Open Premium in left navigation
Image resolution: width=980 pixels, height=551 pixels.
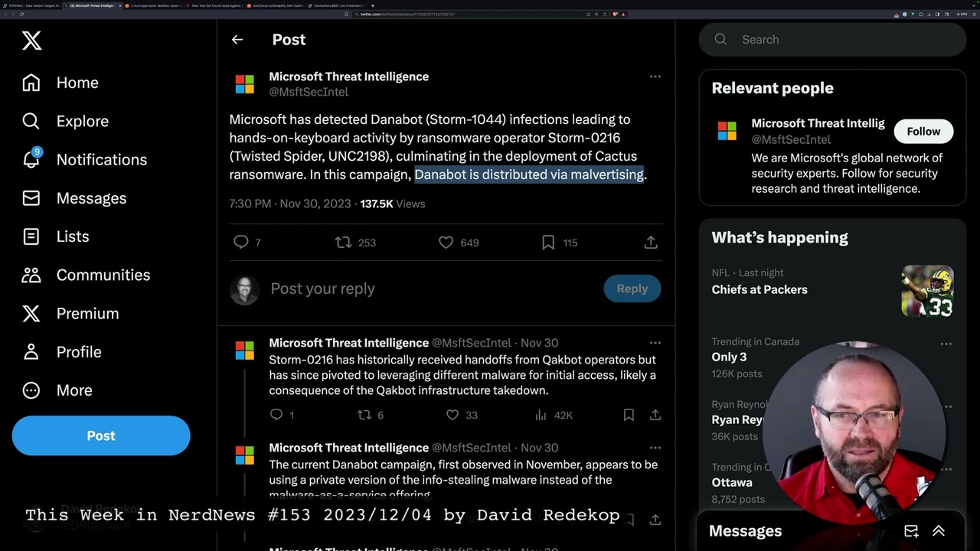pos(70,313)
